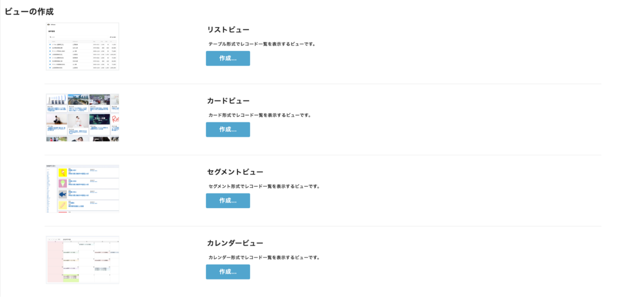This screenshot has height=297, width=644.
Task: Click 作成 button under セグメントビュー
Action: click(228, 201)
